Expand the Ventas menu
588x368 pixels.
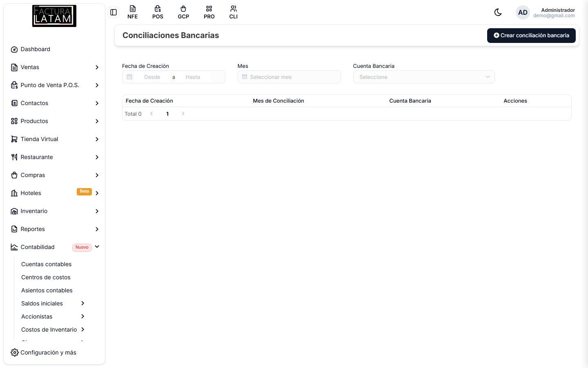[x=54, y=67]
